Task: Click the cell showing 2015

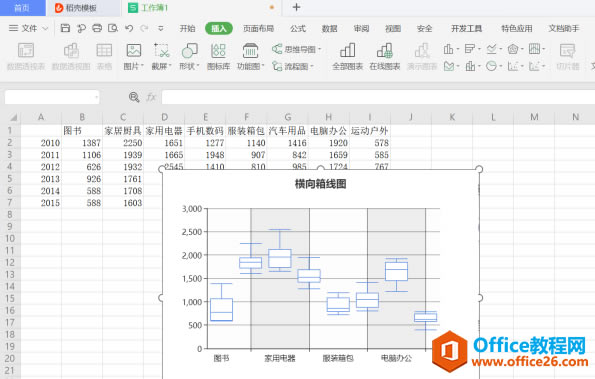Action: 41,203
